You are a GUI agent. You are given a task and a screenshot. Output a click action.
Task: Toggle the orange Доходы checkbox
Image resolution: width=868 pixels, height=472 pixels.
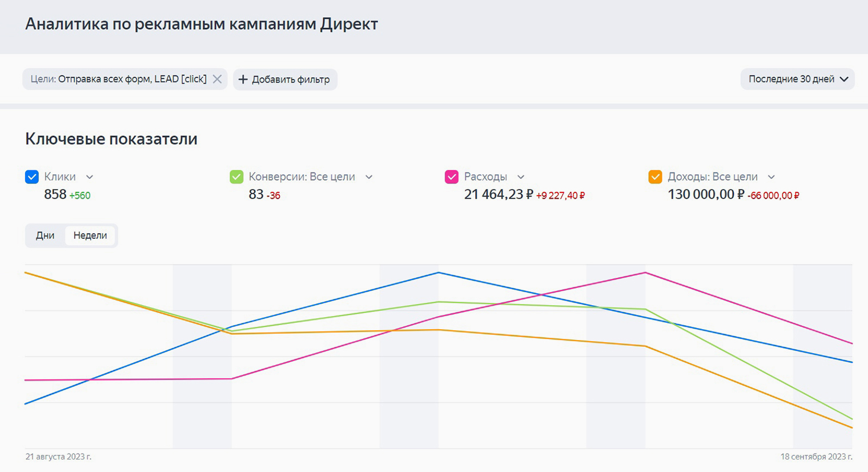coord(656,177)
